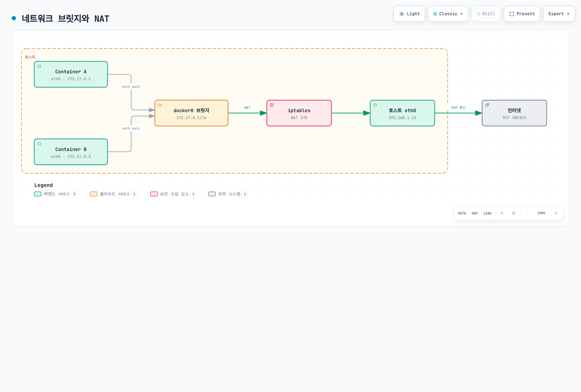Click the code icon on 호스트 eth0
Screen dimensions: 581x392
(375, 105)
